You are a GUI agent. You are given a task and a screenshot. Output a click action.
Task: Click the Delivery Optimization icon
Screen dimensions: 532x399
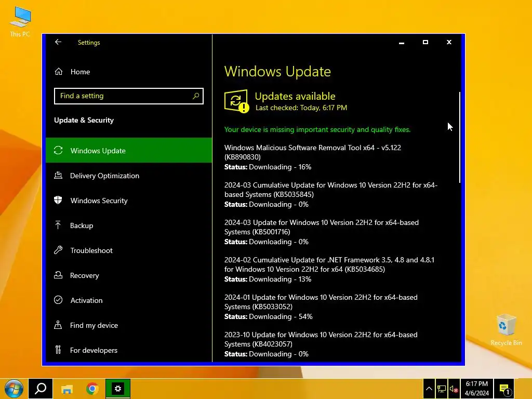pyautogui.click(x=58, y=176)
